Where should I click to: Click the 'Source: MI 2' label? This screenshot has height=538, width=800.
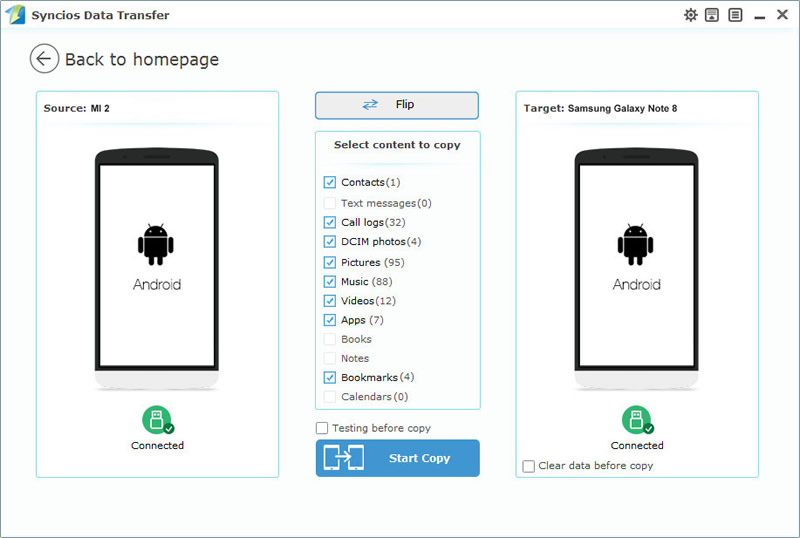77,108
